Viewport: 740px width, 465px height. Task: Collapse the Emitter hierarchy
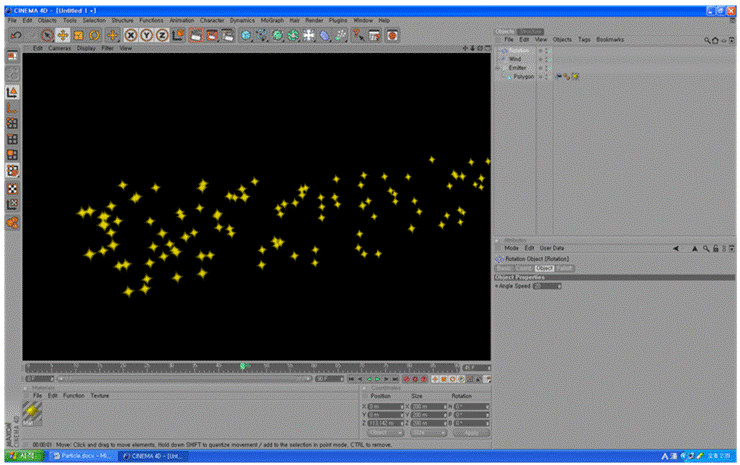coord(497,68)
